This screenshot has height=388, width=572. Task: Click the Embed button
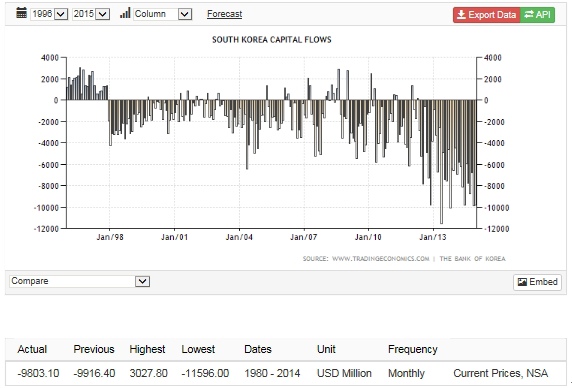pos(537,282)
